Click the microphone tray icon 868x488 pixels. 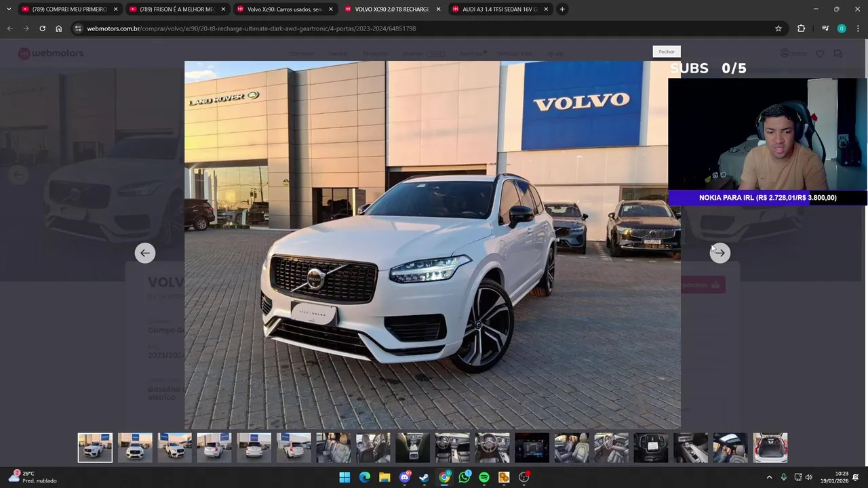(784, 477)
